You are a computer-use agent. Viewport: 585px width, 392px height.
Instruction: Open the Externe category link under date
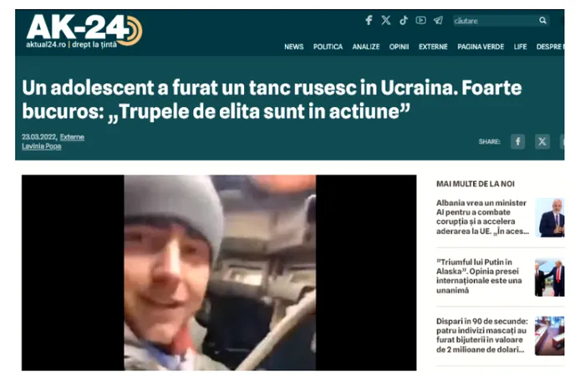pyautogui.click(x=72, y=137)
